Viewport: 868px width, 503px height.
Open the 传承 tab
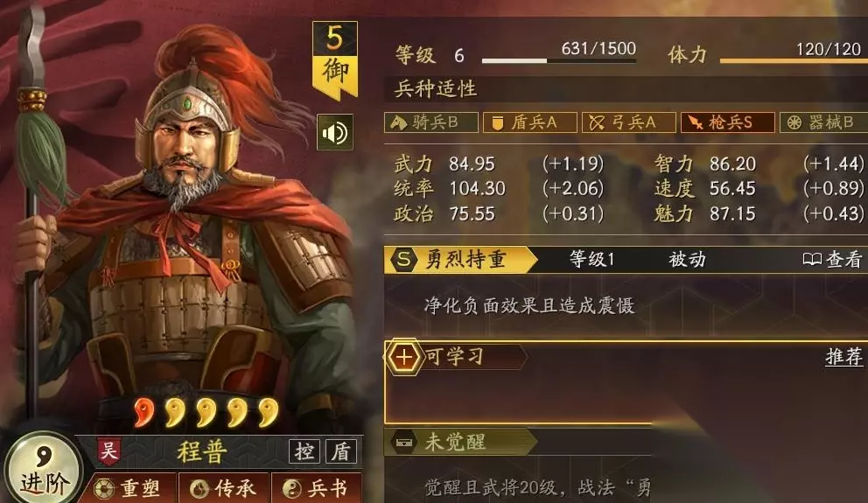224,488
